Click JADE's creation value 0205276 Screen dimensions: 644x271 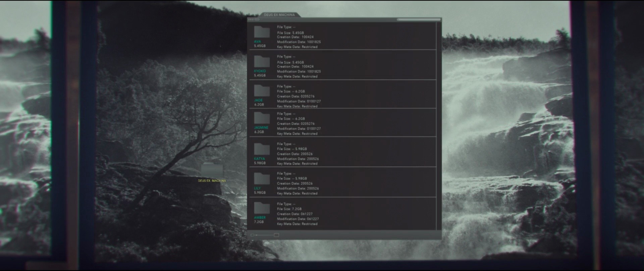pyautogui.click(x=308, y=96)
